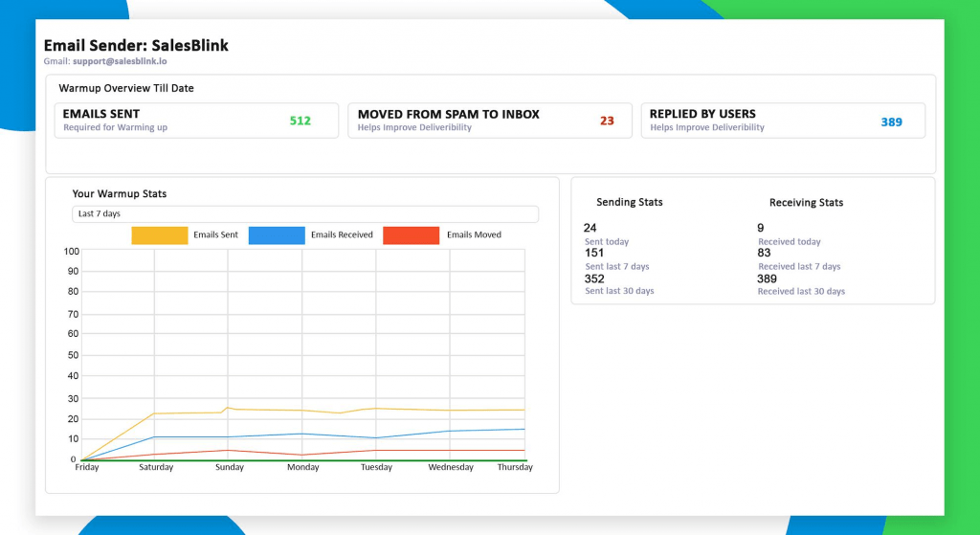
Task: Open the Last 7 days range dropdown
Action: tap(305, 213)
